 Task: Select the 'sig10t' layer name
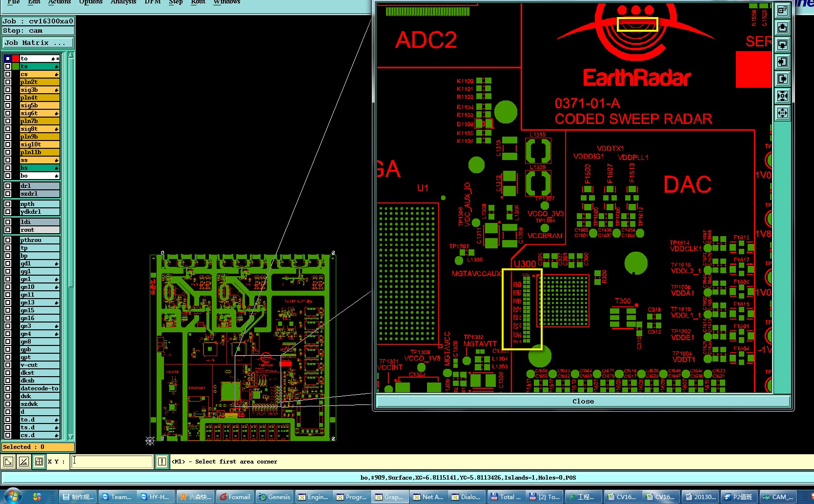click(40, 144)
